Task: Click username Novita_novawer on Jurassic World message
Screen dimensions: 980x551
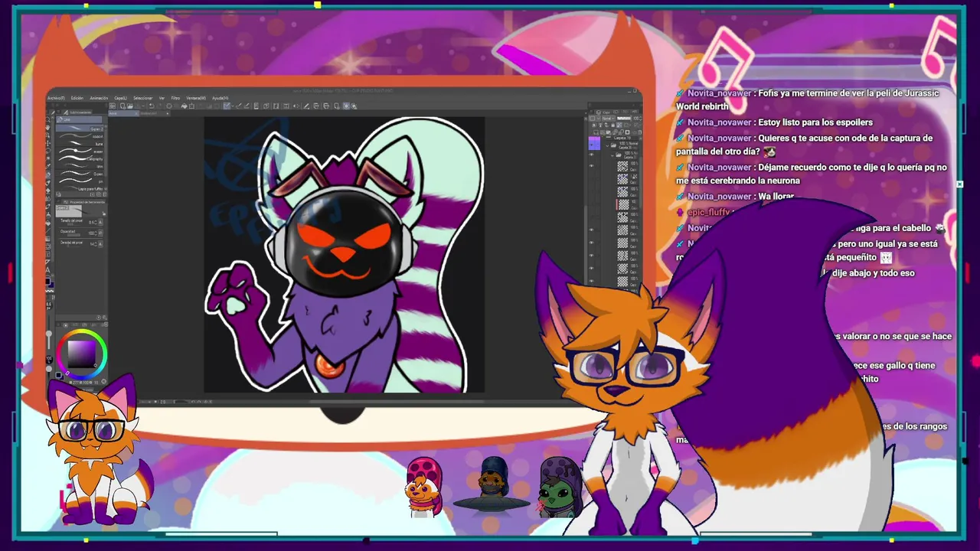Action: tap(719, 93)
